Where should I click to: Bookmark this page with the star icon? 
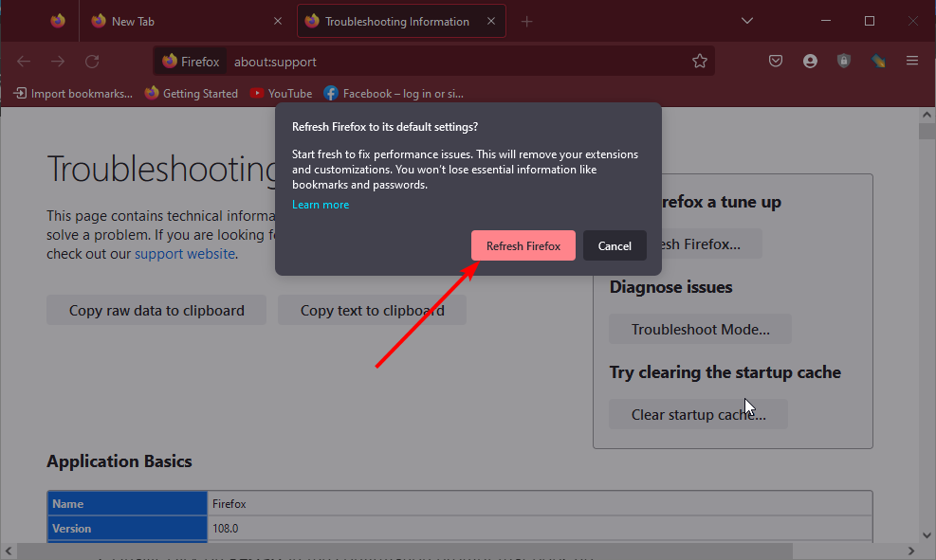tap(700, 61)
